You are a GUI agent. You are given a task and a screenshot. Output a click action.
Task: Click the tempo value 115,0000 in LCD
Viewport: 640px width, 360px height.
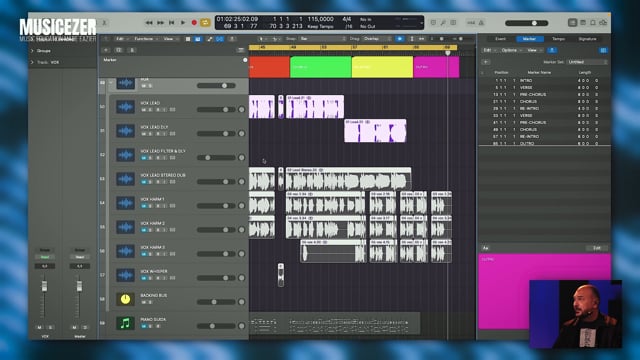click(x=320, y=19)
